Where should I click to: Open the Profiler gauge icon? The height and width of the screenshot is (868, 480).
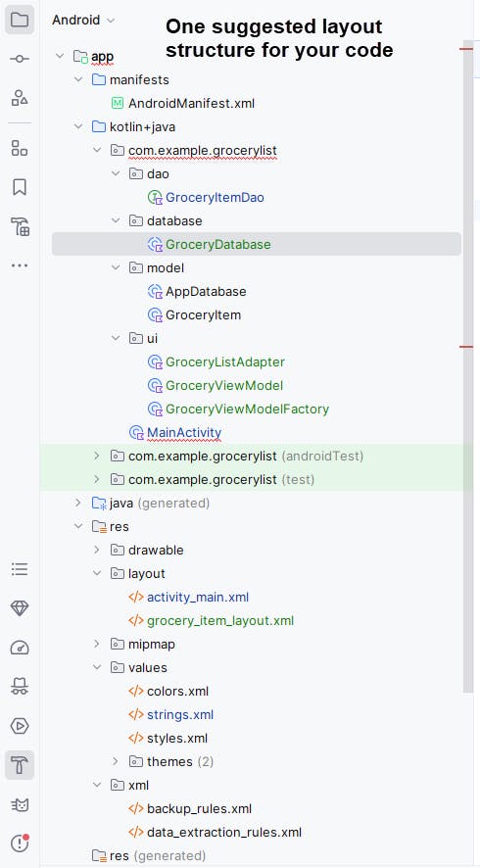point(20,648)
